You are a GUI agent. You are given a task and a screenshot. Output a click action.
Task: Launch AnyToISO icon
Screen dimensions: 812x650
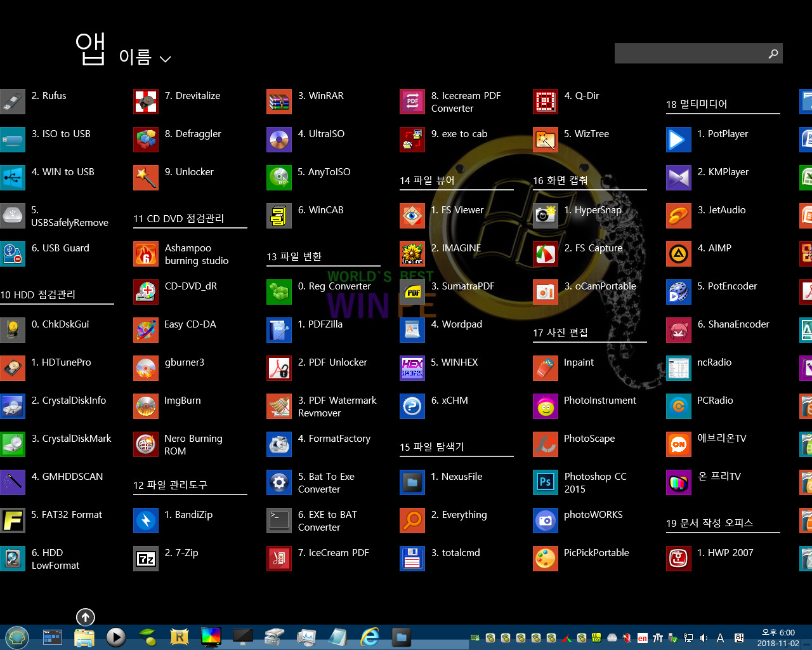[x=279, y=178]
